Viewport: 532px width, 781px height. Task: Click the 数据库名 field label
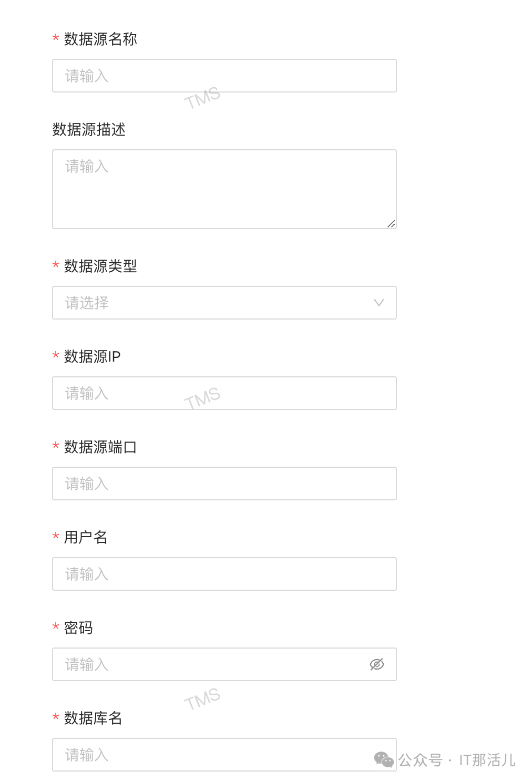click(93, 718)
